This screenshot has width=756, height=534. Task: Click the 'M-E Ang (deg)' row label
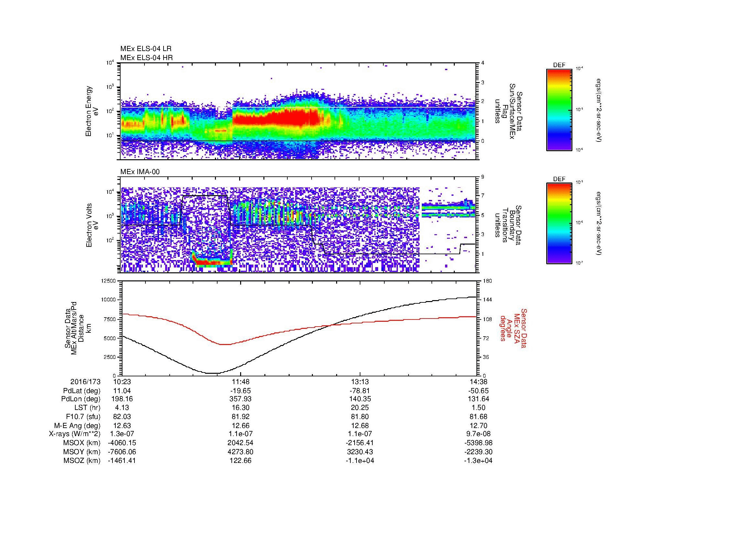click(x=77, y=425)
